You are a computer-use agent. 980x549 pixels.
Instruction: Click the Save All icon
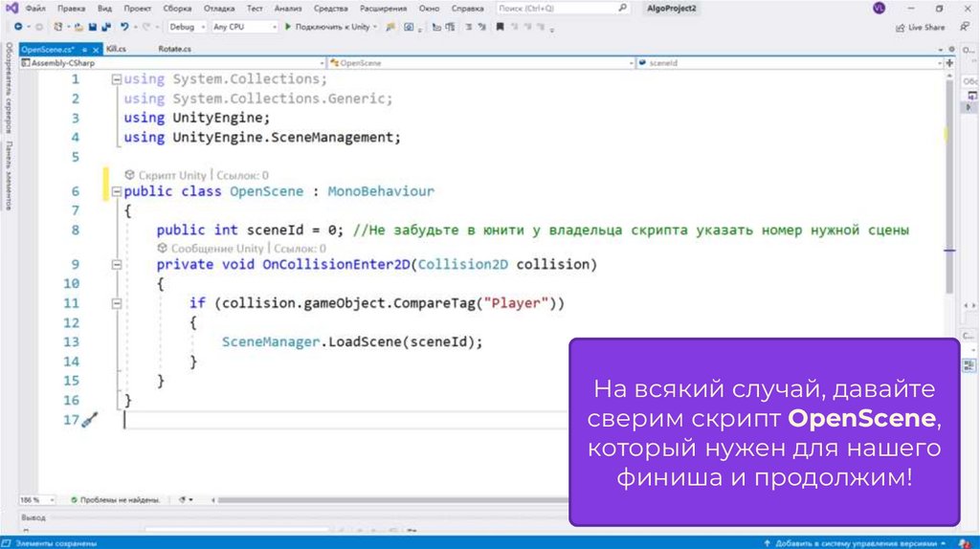pyautogui.click(x=106, y=27)
